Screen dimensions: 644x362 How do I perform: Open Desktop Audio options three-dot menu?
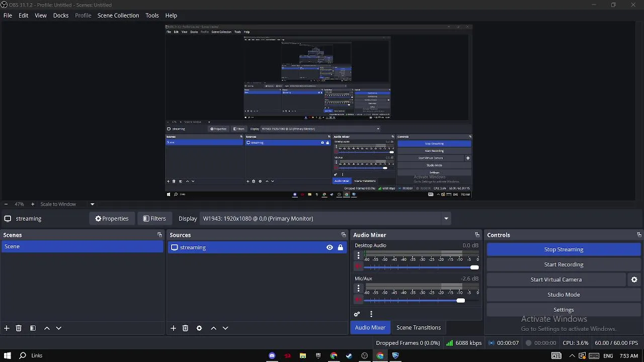tap(358, 255)
